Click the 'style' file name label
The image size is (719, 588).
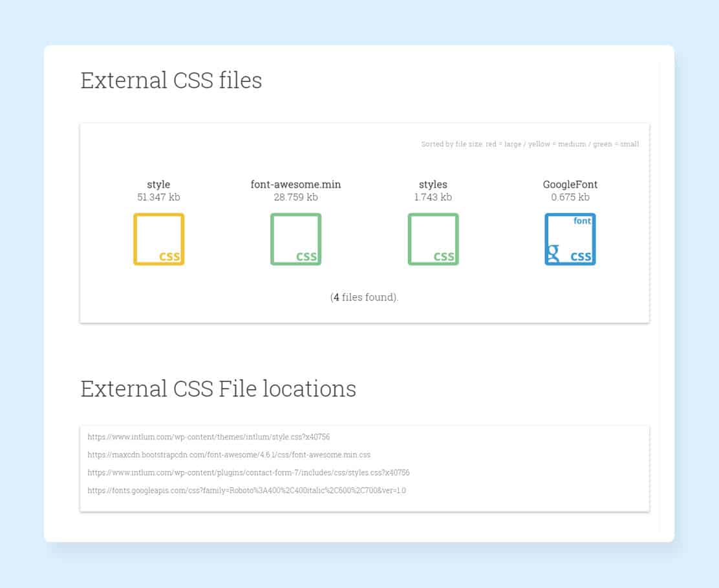(x=158, y=185)
